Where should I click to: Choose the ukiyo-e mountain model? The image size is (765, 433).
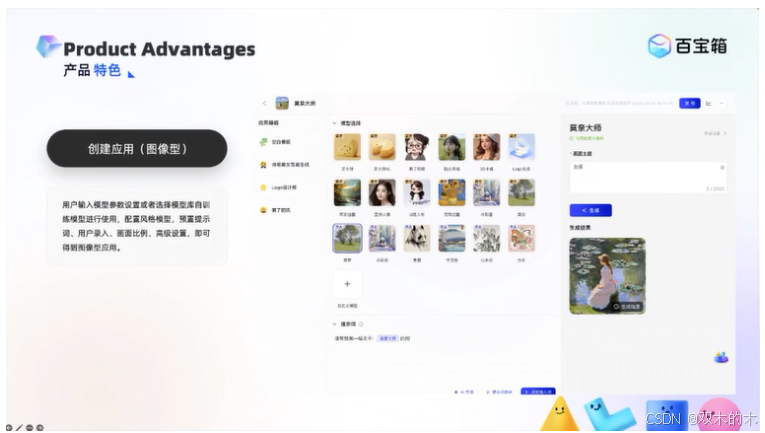(452, 238)
